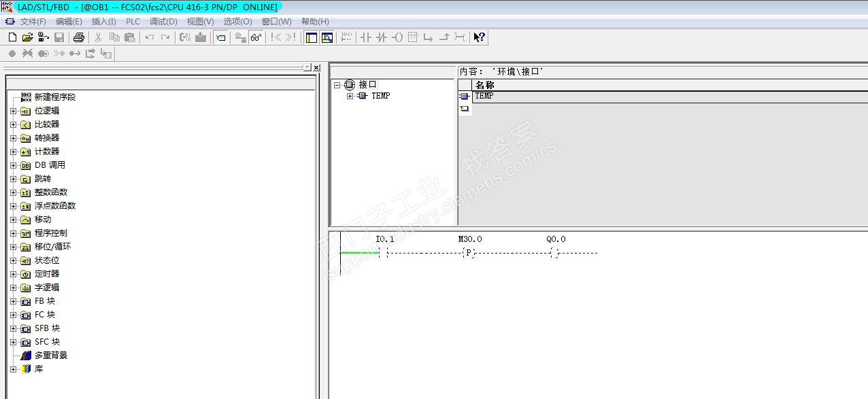Go to previous error icon
This screenshot has height=399, width=868.
[x=276, y=37]
